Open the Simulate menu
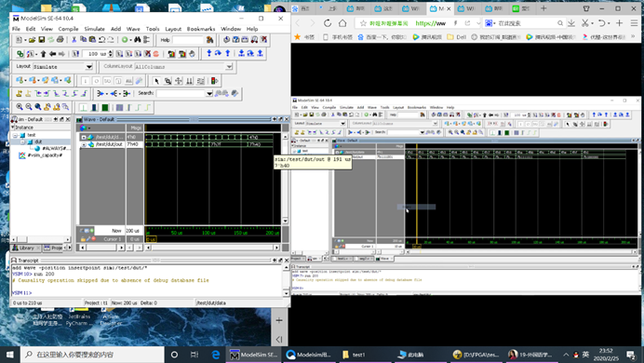The image size is (644, 363). (94, 29)
